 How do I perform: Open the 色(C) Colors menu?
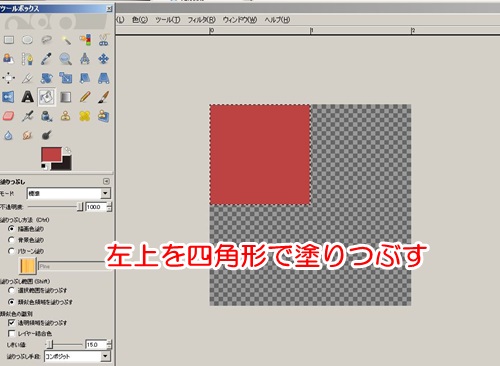click(x=140, y=20)
